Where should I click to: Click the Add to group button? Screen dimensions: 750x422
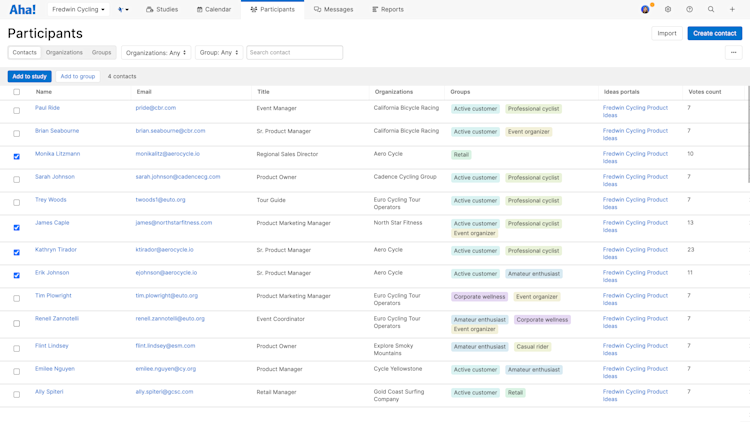(77, 76)
